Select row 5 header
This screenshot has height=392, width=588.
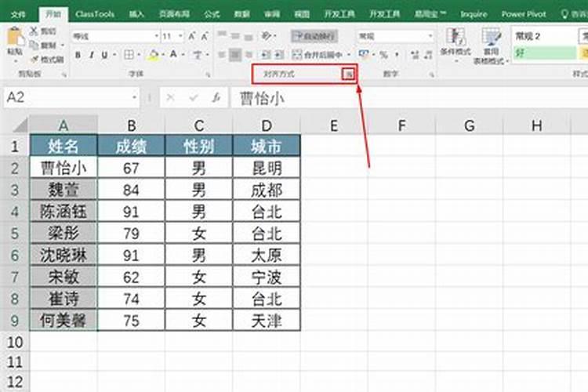(15, 234)
